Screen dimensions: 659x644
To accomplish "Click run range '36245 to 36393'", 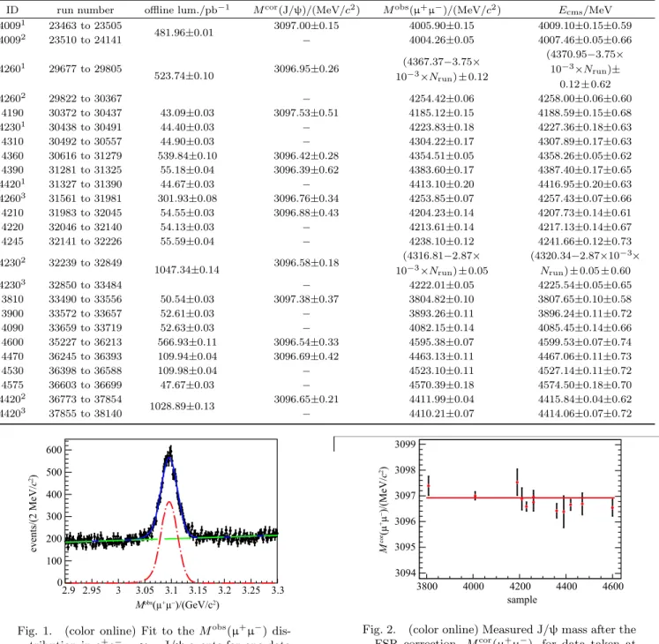I will click(x=86, y=356).
